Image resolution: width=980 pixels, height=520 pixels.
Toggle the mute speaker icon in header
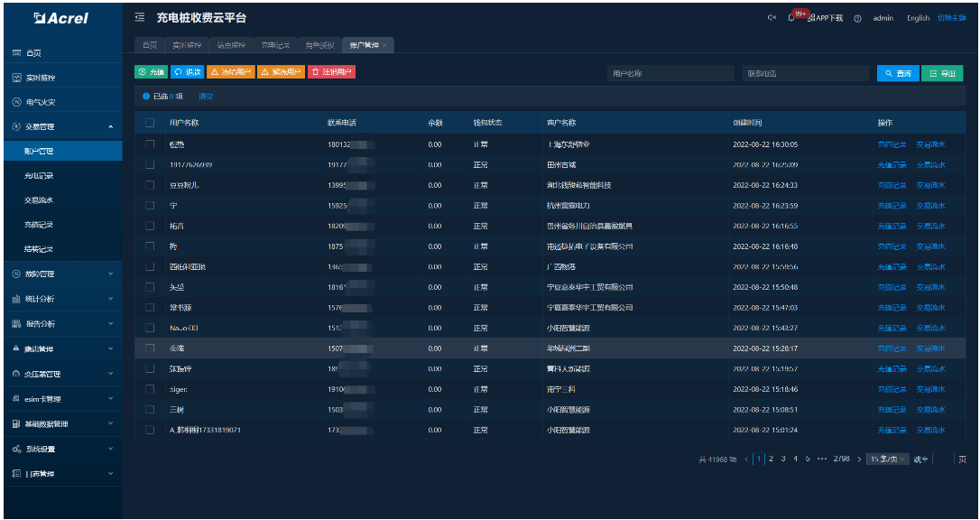(772, 17)
